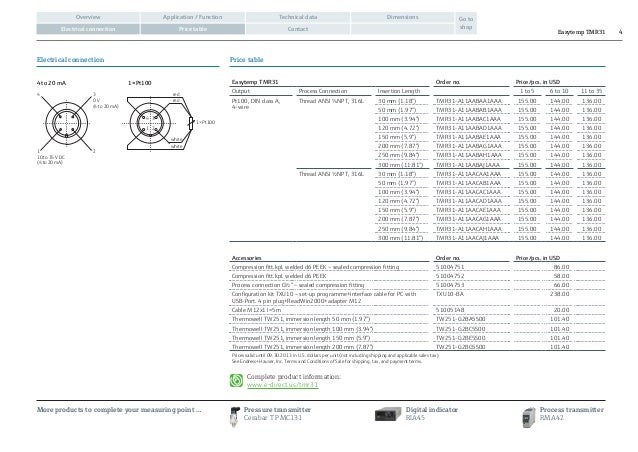
Task: Select the 'Price table' section heading
Action: tap(247, 60)
